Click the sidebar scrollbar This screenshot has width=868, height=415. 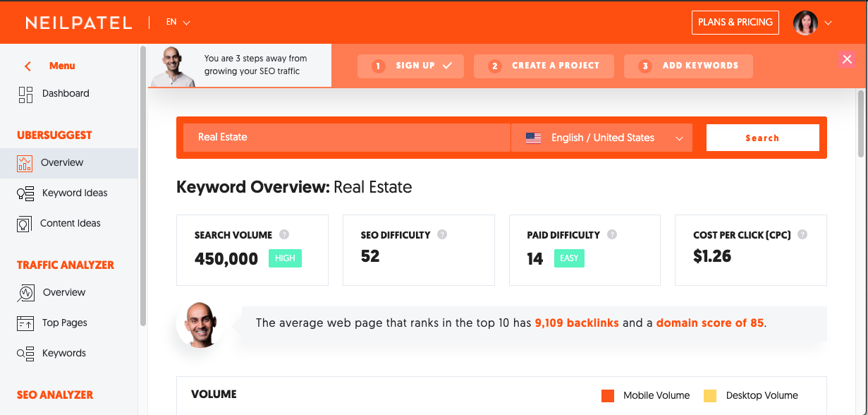point(143,186)
